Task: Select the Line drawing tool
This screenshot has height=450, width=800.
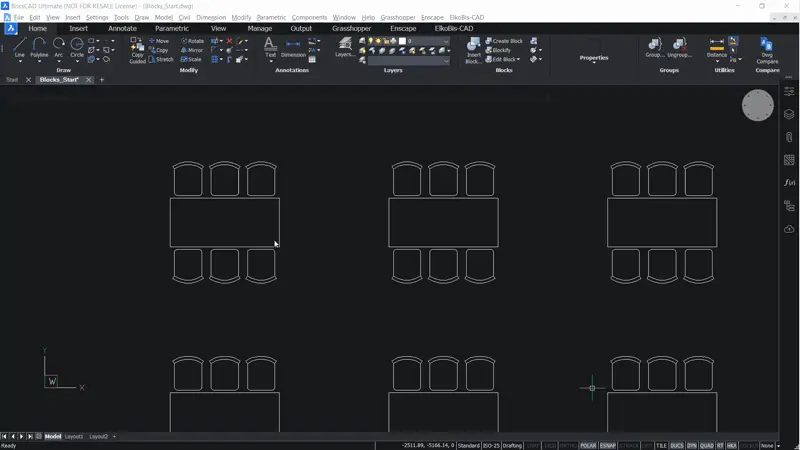Action: [19, 47]
